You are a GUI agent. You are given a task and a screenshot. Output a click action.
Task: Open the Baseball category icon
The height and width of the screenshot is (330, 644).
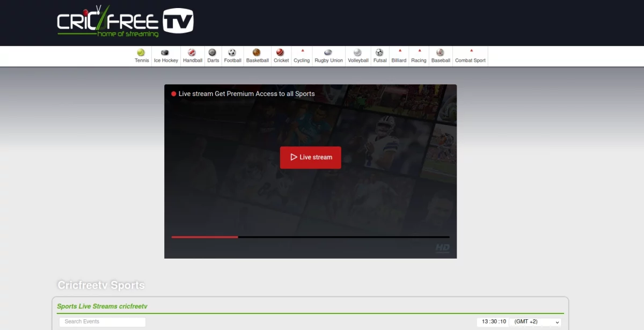440,53
